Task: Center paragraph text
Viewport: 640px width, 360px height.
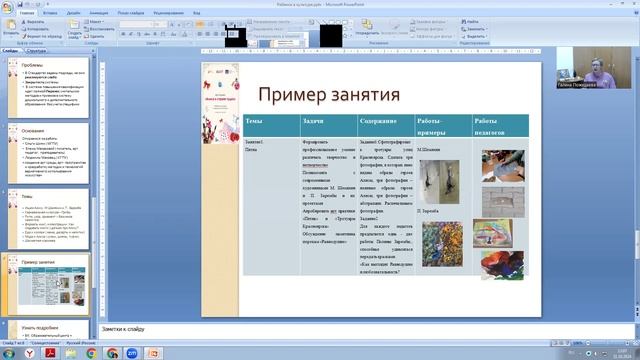Action: coord(207,34)
